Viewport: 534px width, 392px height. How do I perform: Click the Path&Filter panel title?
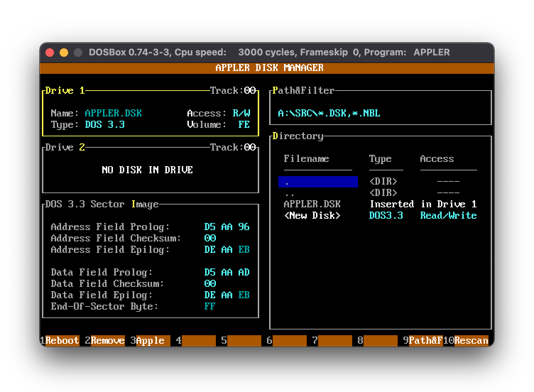click(x=304, y=91)
